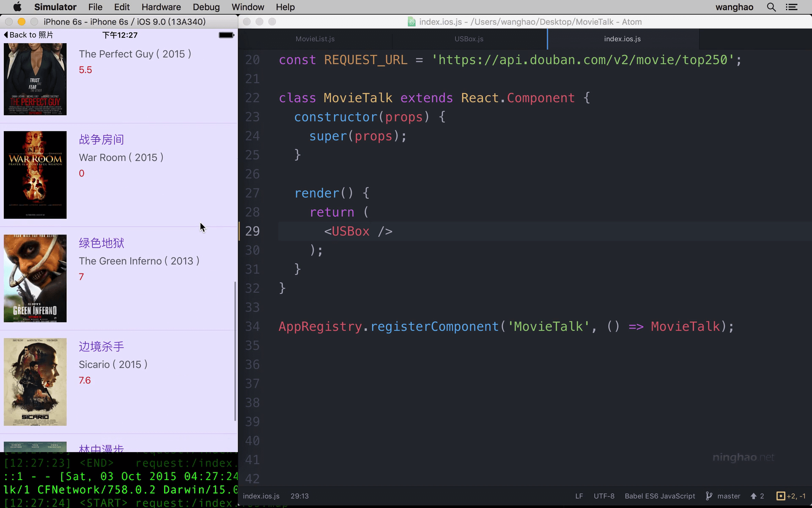Open the Simulator app menu
The image size is (812, 508).
pos(55,7)
